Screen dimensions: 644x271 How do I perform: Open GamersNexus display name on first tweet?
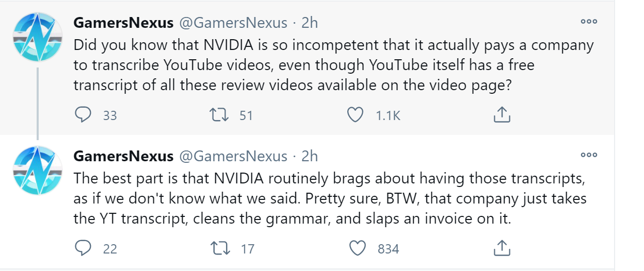pyautogui.click(x=123, y=23)
